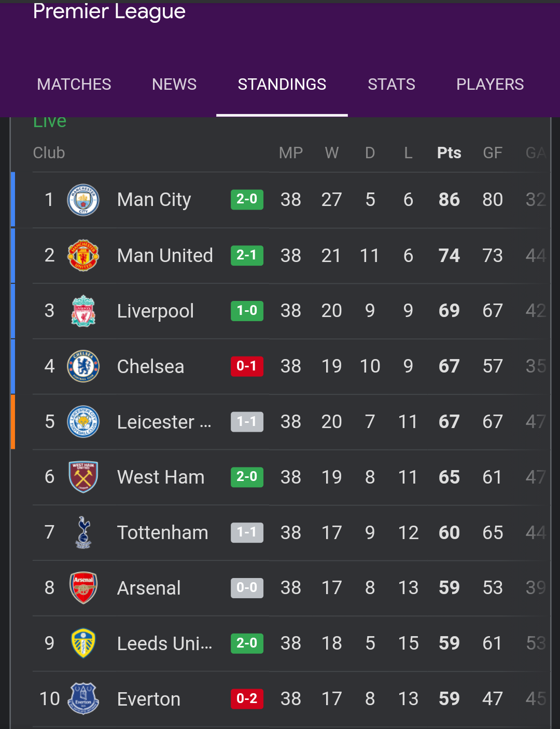Switch to the MATCHES tab
This screenshot has height=729, width=560.
[74, 84]
